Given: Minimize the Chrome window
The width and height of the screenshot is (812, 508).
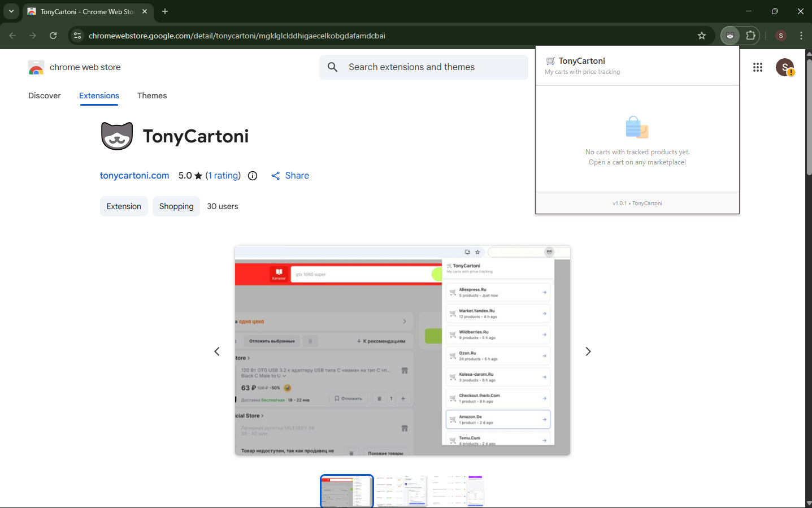Looking at the screenshot, I should point(749,11).
